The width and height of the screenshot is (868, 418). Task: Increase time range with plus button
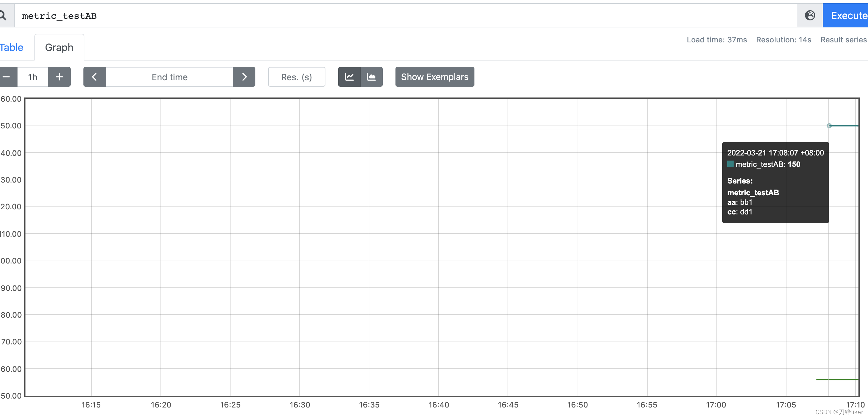59,77
